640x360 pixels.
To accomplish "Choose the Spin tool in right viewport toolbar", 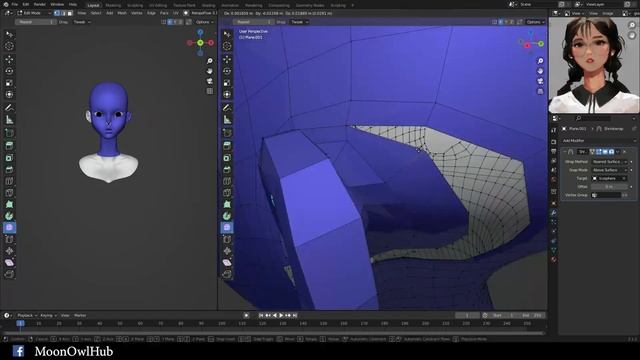I will pyautogui.click(x=227, y=216).
